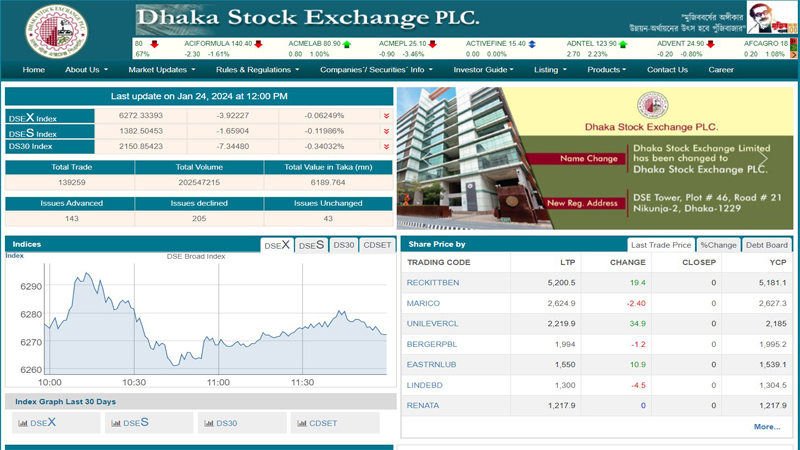Click the red down-arrow beside DSES Index row

click(x=386, y=131)
